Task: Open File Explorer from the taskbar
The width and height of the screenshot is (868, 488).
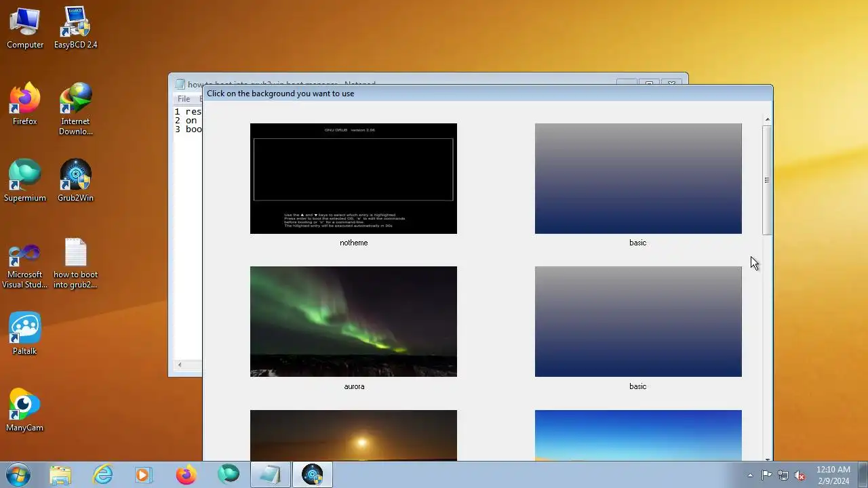Action: 60,475
